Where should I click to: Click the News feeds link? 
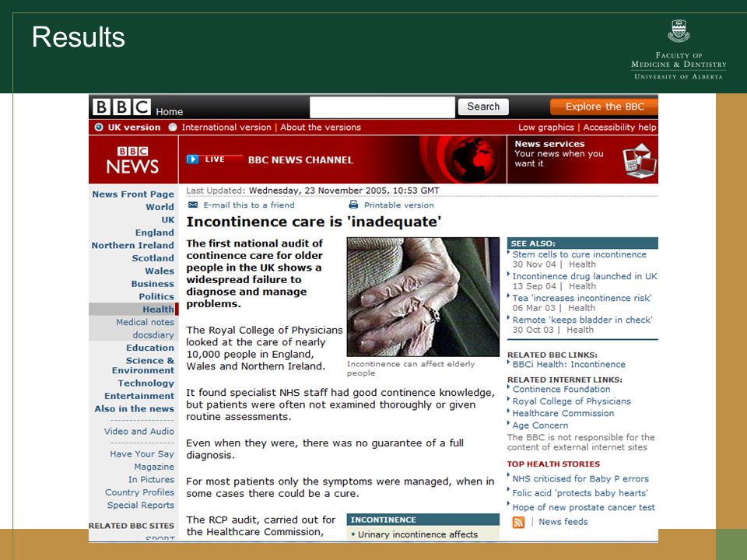pyautogui.click(x=563, y=522)
